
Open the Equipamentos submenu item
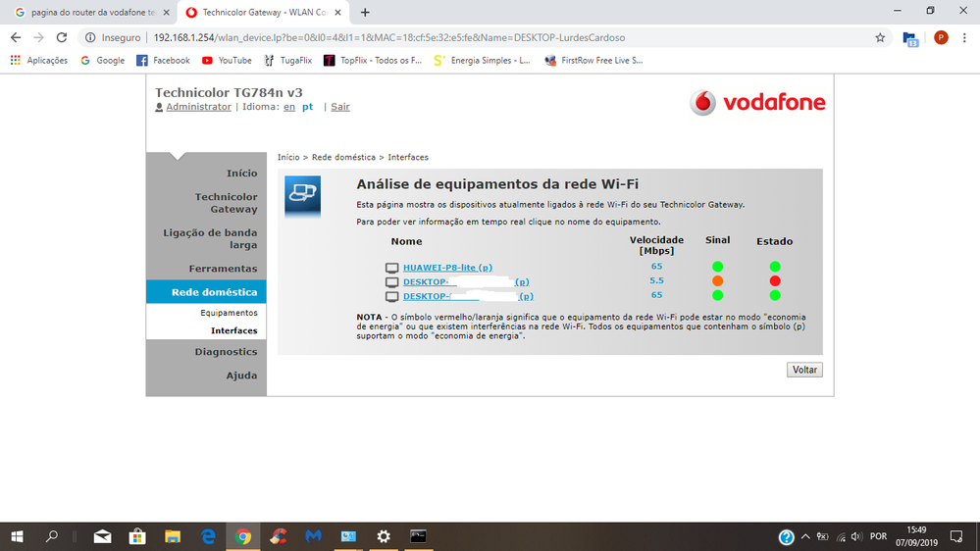tap(229, 313)
